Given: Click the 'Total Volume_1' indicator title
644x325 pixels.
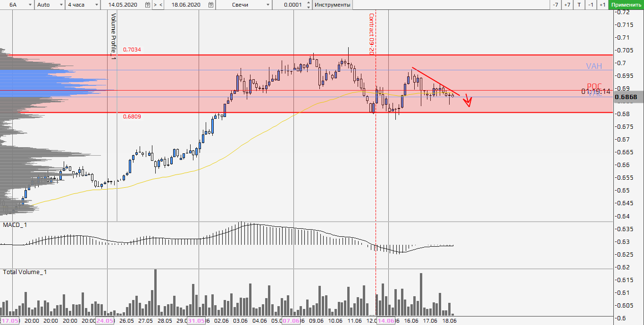Looking at the screenshot, I should click(25, 272).
